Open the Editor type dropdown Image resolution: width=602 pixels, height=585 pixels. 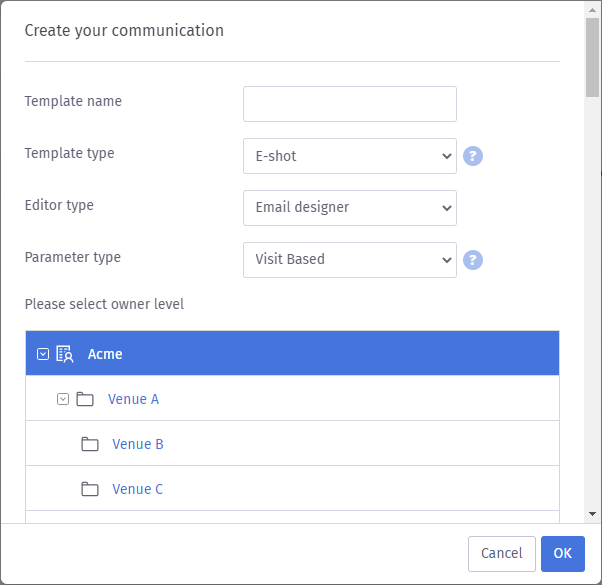point(349,208)
